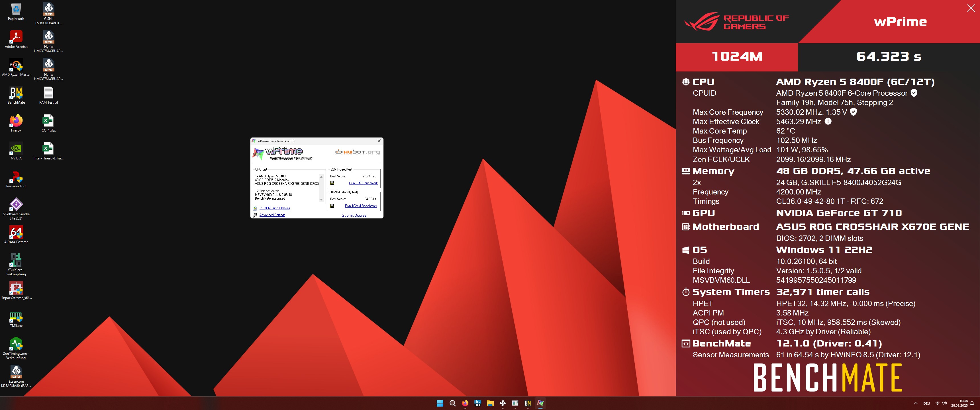Viewport: 980px width, 410px height.
Task: Open the Papierkorb recycle bin icon
Action: (16, 11)
